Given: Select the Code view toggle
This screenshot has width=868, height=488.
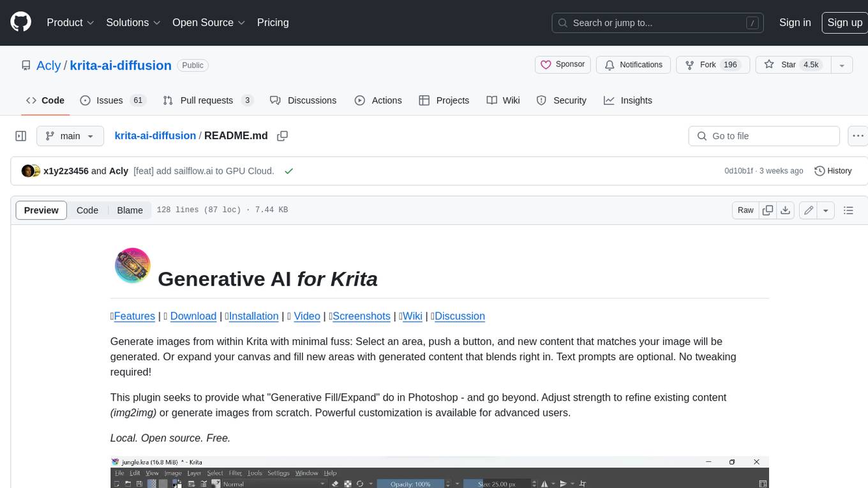Looking at the screenshot, I should click(87, 210).
